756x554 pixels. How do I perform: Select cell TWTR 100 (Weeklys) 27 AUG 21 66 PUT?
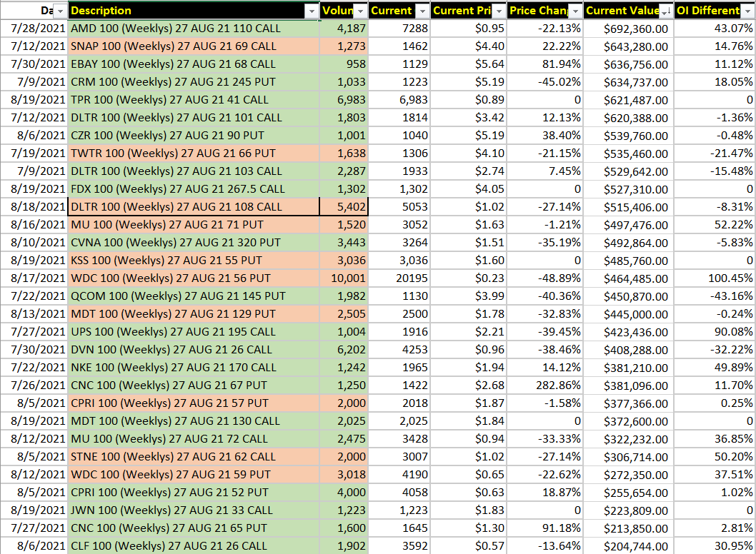194,153
